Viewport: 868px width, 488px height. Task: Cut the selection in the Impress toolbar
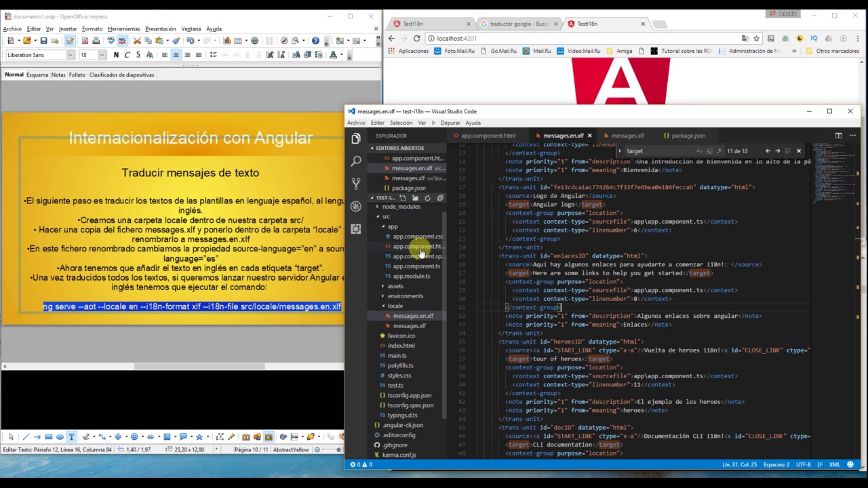(x=137, y=41)
